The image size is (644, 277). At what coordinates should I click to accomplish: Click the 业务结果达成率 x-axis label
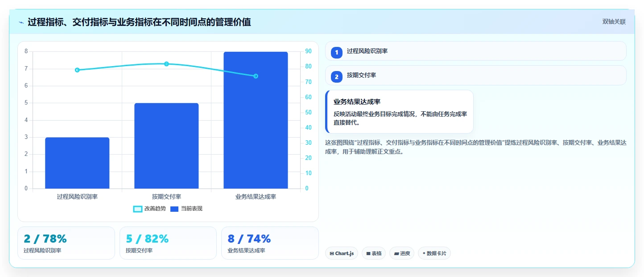click(256, 197)
